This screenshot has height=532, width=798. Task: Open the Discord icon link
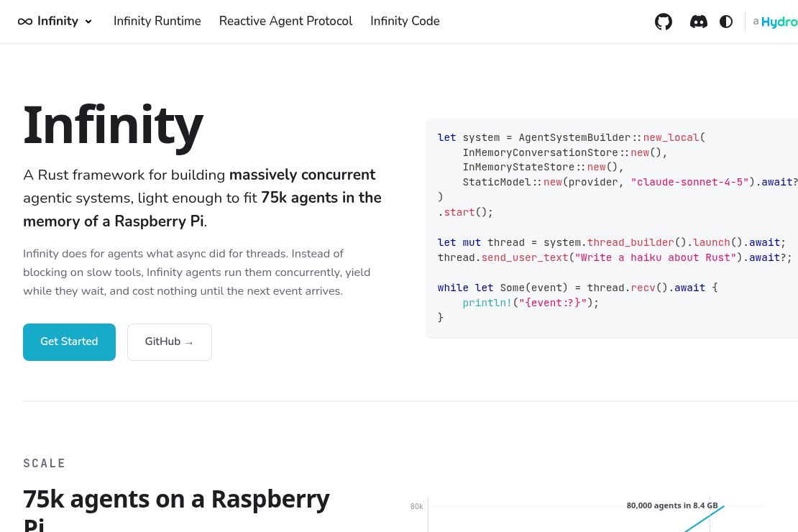tap(698, 22)
